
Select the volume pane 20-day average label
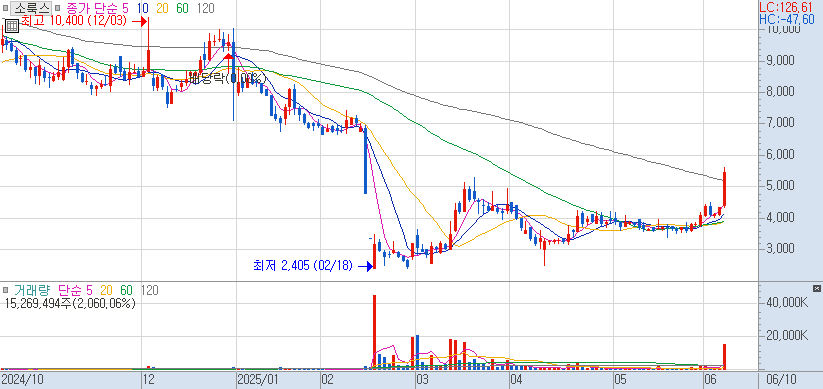[107, 290]
